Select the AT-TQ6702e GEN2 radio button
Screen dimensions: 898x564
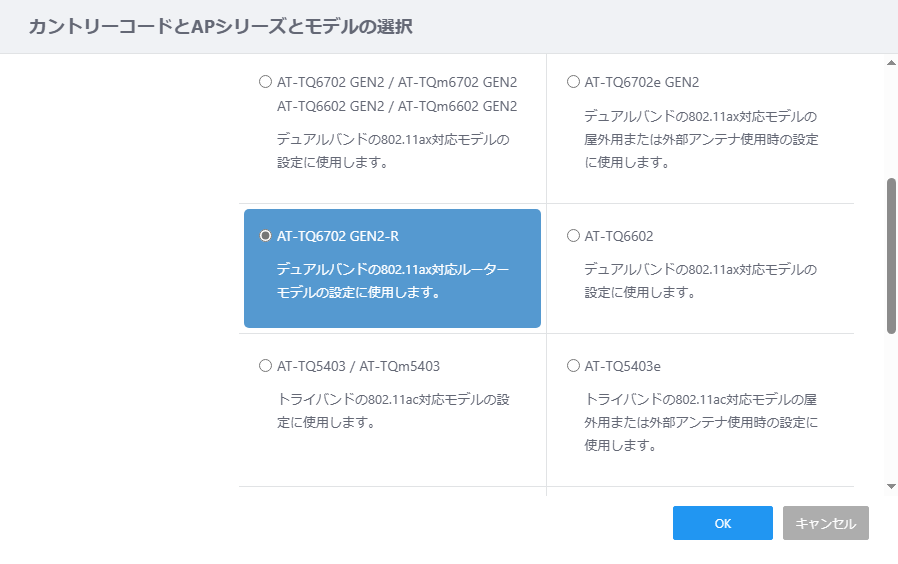pyautogui.click(x=573, y=82)
